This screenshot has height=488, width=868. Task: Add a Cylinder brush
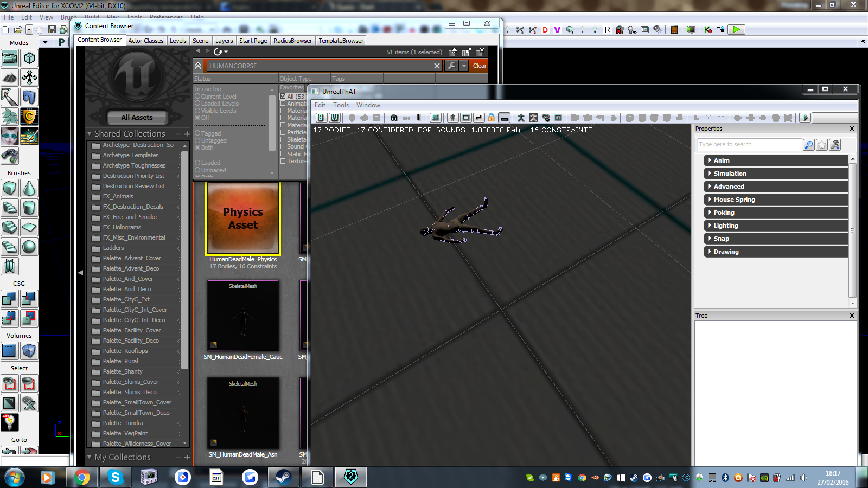point(29,208)
